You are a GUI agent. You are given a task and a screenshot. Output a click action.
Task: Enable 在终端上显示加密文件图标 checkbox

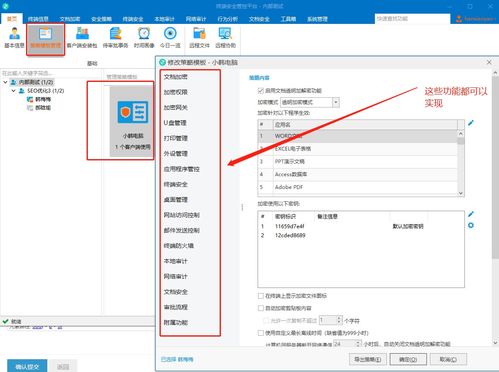pos(261,296)
